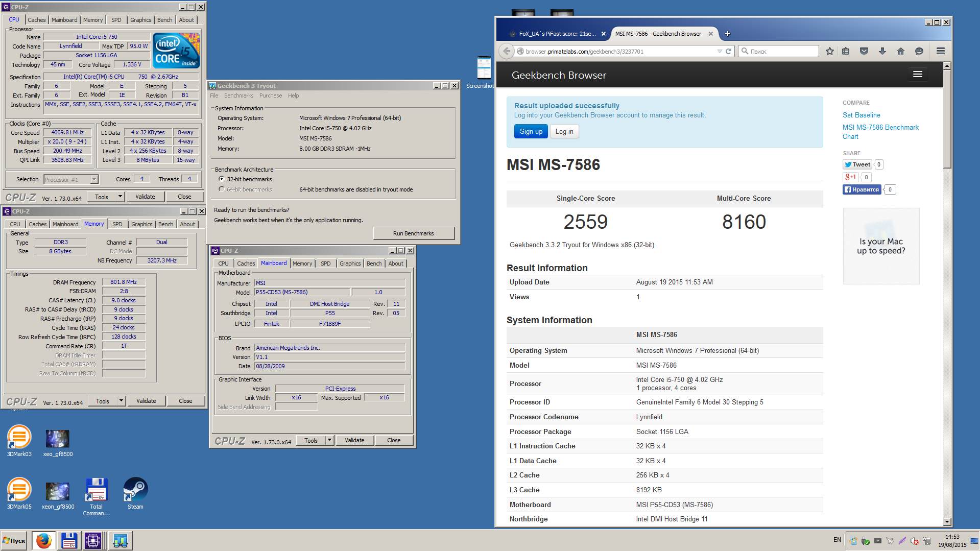Image resolution: width=980 pixels, height=551 pixels.
Task: Select the 32-bit benchmarks radio button
Action: [222, 179]
